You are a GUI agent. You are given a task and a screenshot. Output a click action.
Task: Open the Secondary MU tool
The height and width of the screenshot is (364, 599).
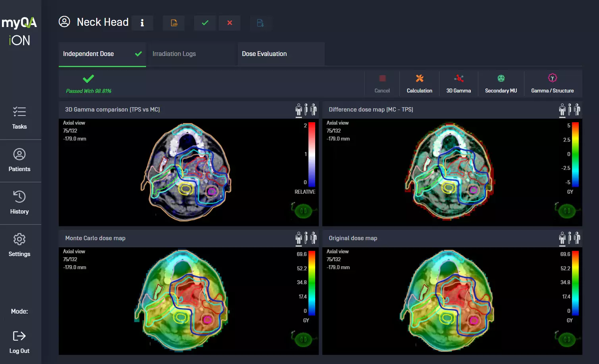[501, 83]
